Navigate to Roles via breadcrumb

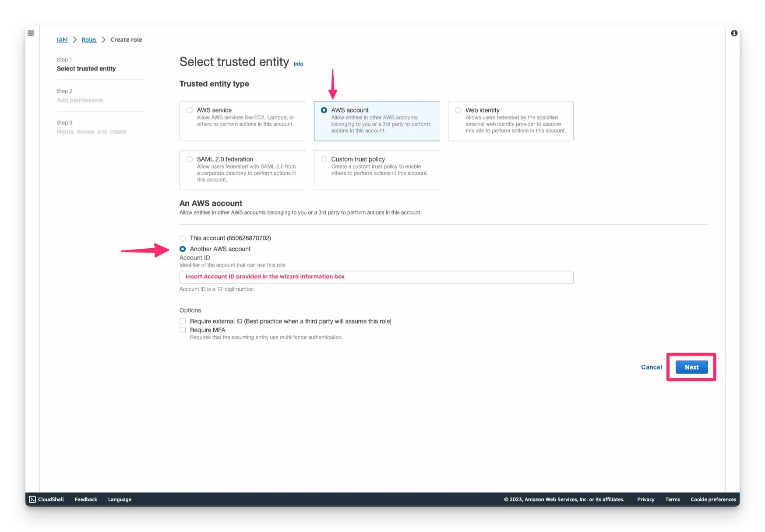pyautogui.click(x=89, y=39)
